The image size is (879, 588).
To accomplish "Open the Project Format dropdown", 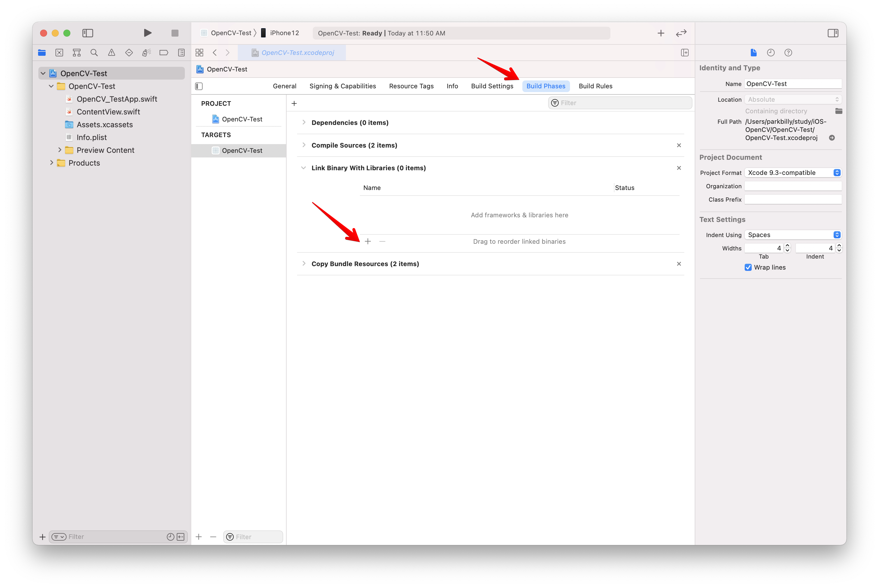I will click(793, 173).
